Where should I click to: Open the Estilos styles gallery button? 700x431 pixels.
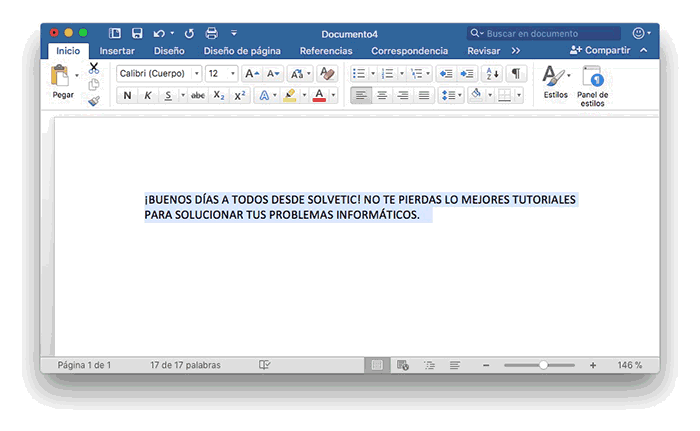click(x=555, y=82)
